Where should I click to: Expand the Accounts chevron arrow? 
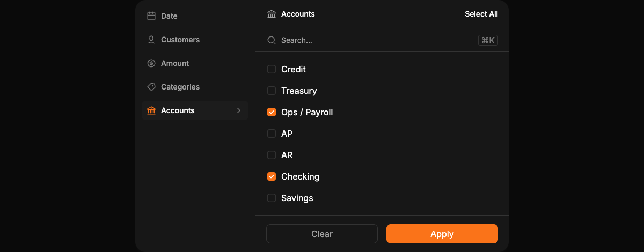tap(239, 110)
